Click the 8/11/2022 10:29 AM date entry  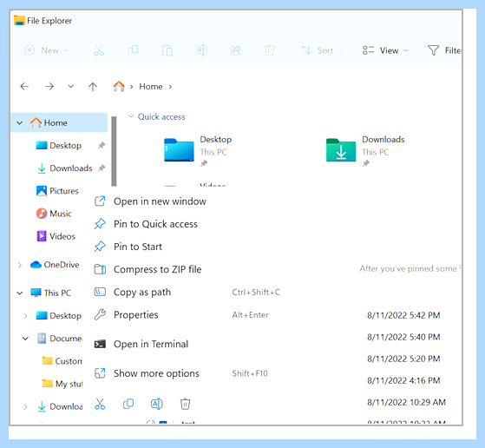[406, 402]
